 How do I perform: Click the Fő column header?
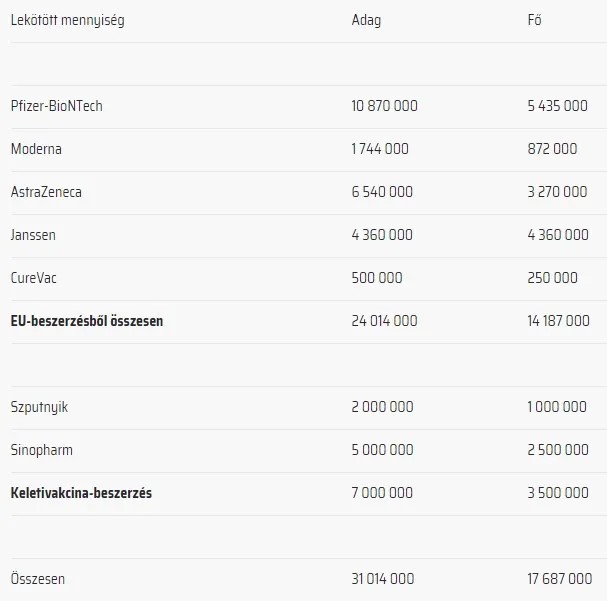[x=534, y=19]
